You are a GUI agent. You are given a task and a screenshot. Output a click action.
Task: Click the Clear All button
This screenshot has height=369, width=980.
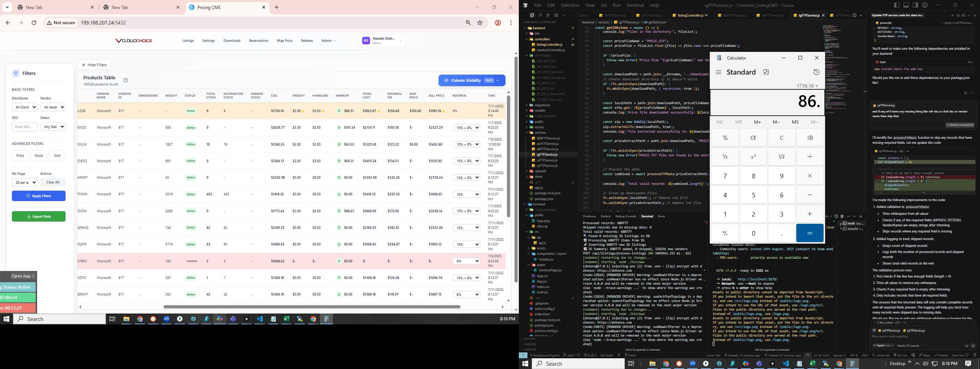tap(53, 183)
